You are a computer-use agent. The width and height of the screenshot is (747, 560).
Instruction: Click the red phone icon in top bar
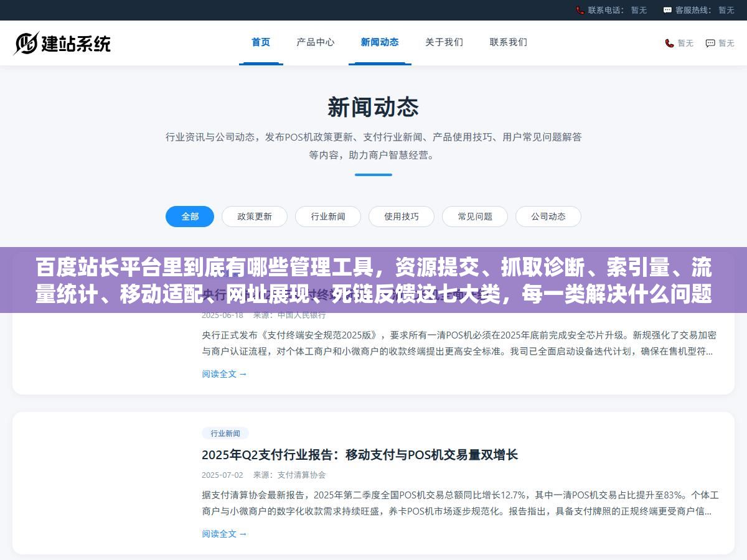580,10
